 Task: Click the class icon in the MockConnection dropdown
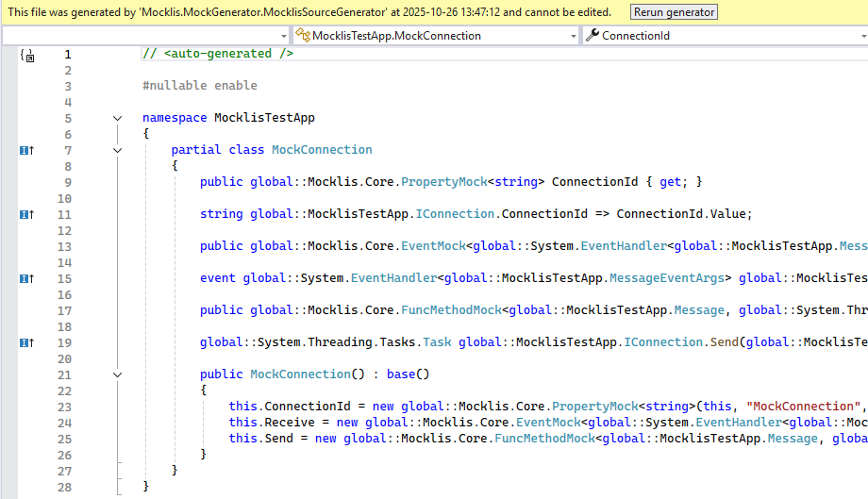click(x=302, y=36)
